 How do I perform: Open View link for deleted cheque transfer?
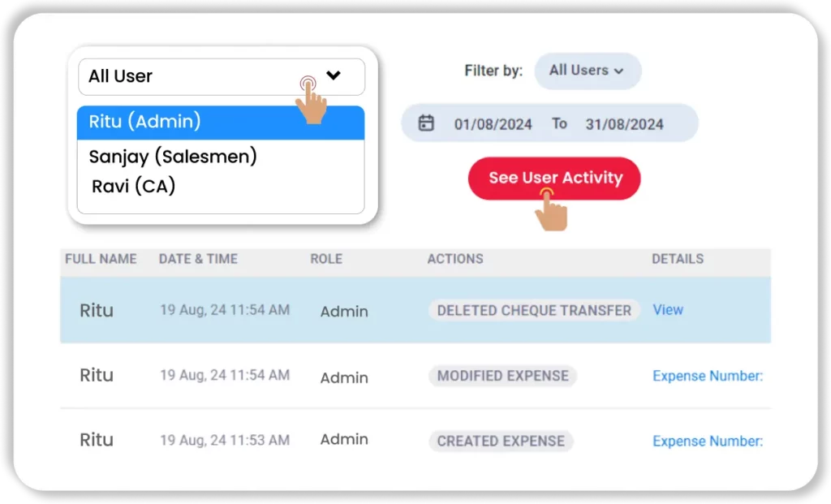668,309
